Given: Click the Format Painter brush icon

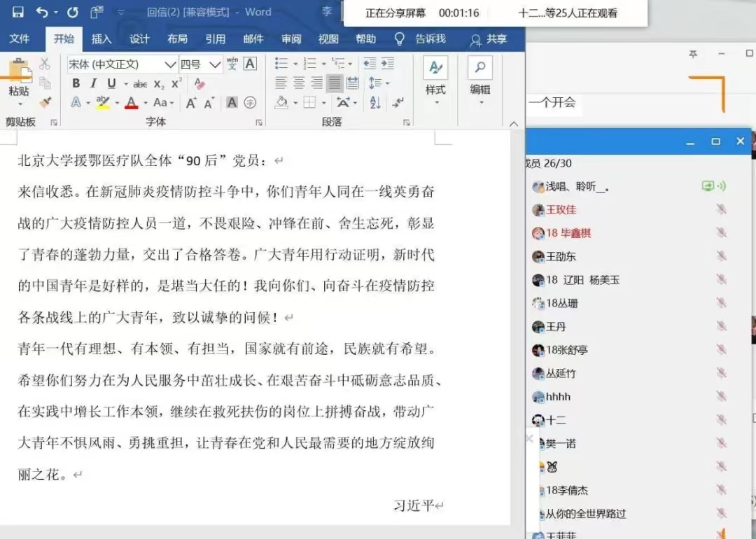Looking at the screenshot, I should pos(45,102).
